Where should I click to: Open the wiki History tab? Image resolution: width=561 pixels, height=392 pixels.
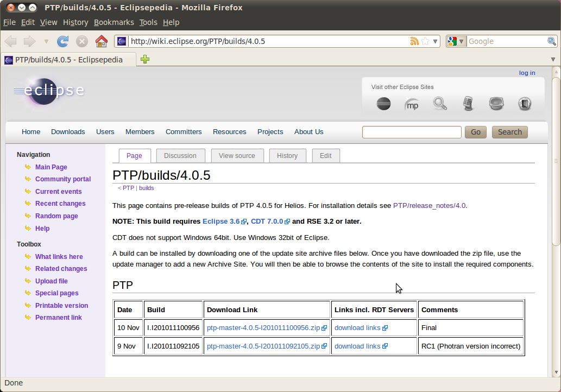click(287, 156)
